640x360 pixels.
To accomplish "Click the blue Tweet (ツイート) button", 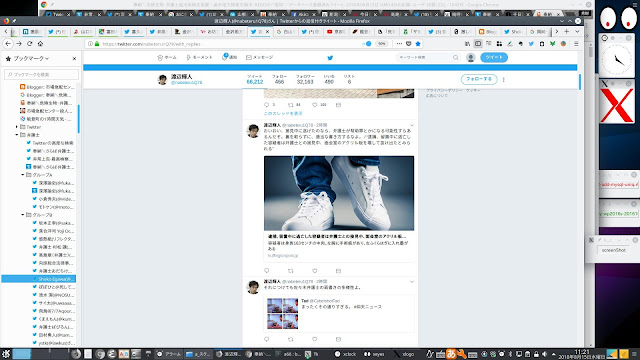I will 494,57.
